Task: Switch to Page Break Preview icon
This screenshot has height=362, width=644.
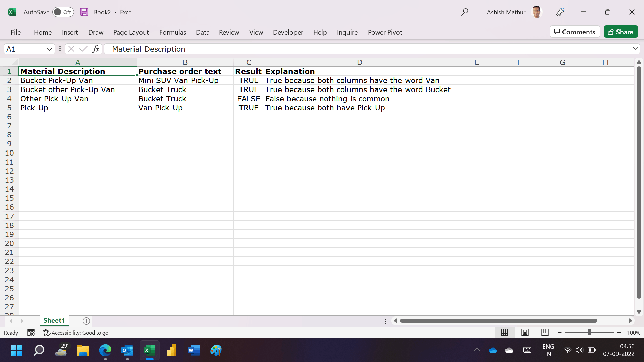Action: tap(545, 332)
